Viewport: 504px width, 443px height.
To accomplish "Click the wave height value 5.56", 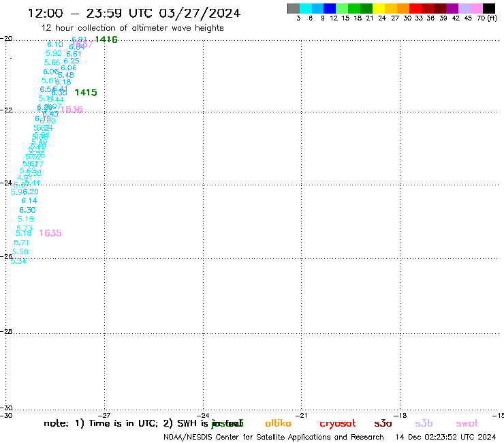I will click(x=20, y=251).
